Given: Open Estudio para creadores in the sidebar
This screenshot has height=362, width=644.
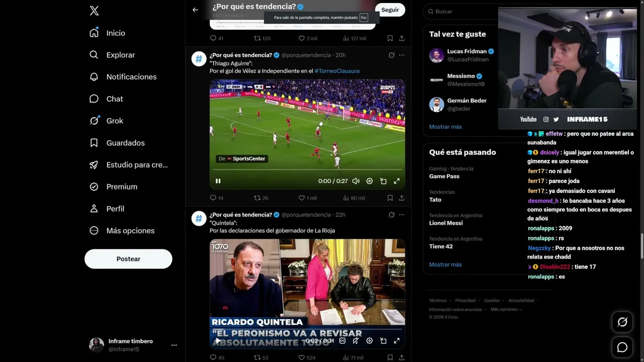Looking at the screenshot, I should 128,165.
